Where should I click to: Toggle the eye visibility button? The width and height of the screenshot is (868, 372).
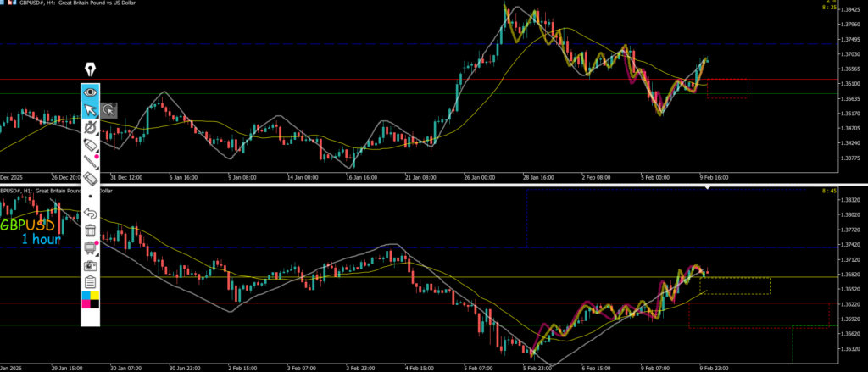coord(90,91)
